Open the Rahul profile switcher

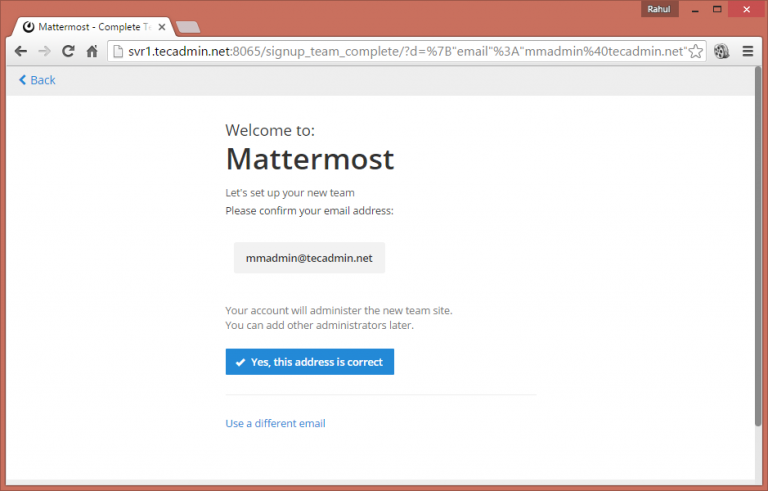click(x=659, y=8)
